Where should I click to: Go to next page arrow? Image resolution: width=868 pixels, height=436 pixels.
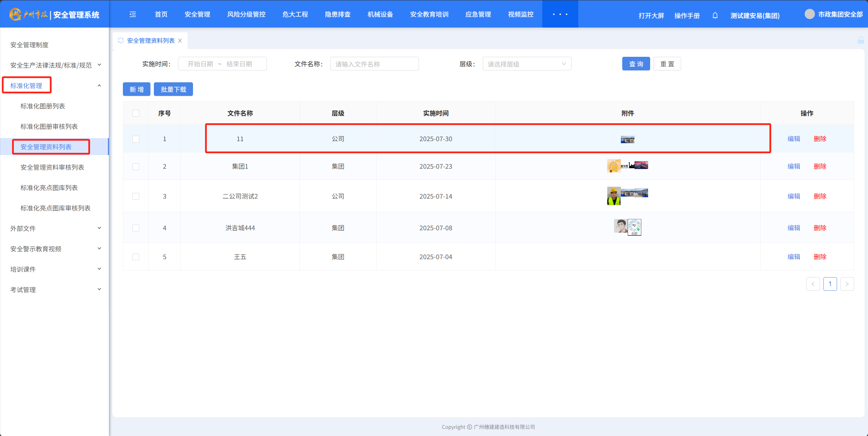pos(847,284)
